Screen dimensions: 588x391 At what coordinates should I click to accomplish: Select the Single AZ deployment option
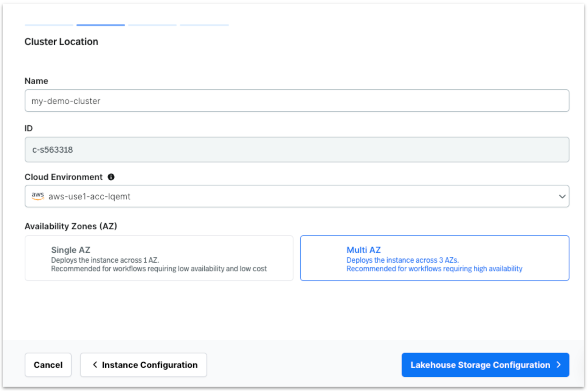[x=159, y=258]
